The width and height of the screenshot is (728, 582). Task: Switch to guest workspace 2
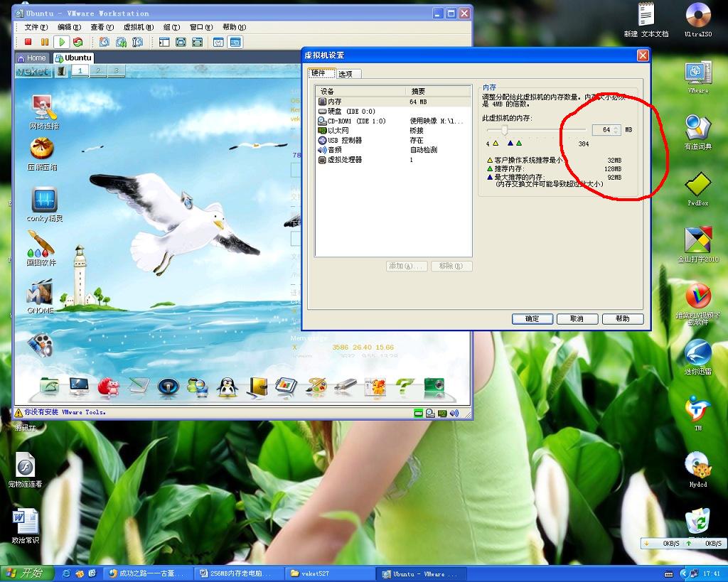coord(98,71)
